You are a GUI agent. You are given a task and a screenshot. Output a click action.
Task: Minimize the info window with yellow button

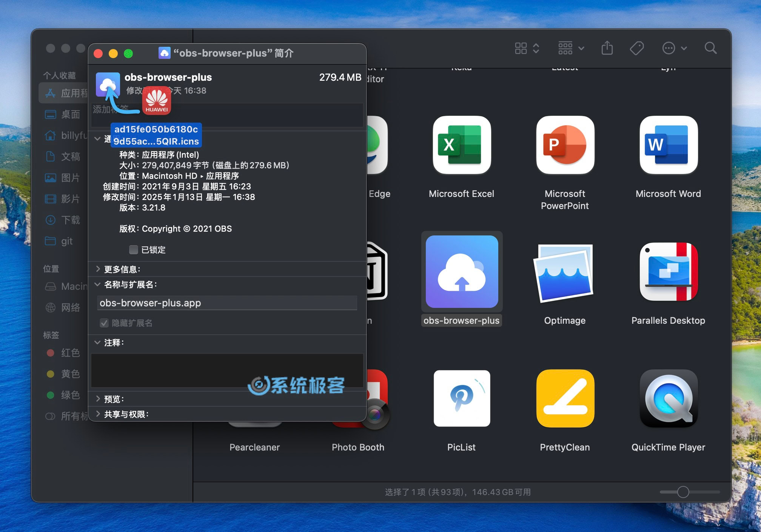113,54
